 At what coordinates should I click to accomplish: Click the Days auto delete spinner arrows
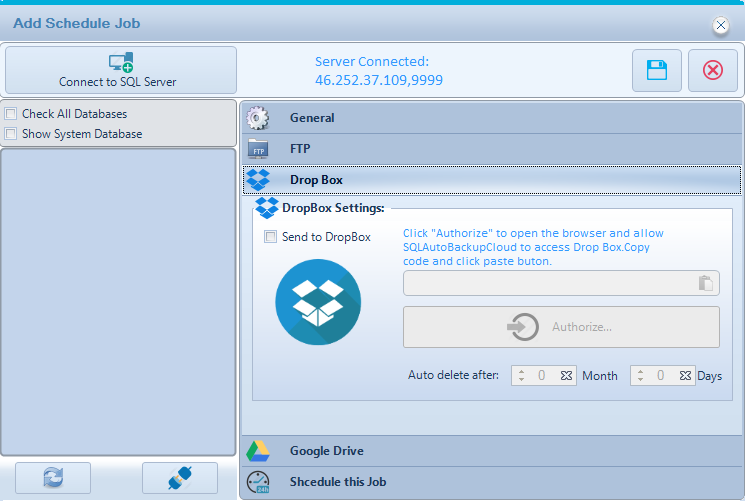click(x=640, y=376)
